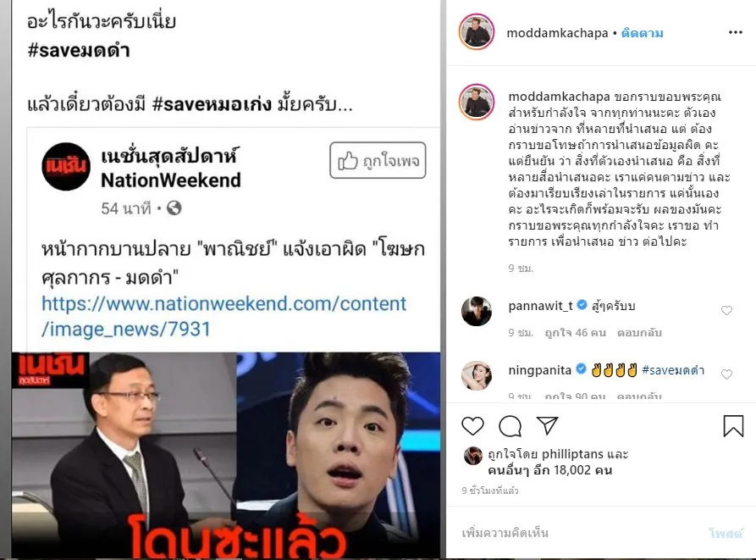View the 18,002 other people who liked
The width and height of the screenshot is (756, 560).
(550, 470)
